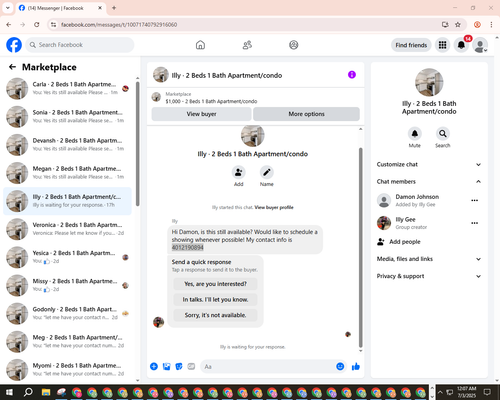Open the Windows Start menu

click(x=9, y=392)
